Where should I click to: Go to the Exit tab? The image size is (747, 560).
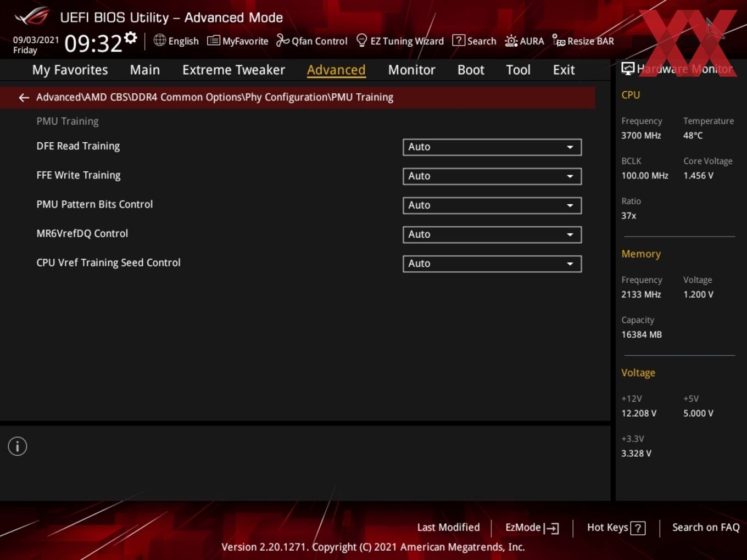point(564,70)
